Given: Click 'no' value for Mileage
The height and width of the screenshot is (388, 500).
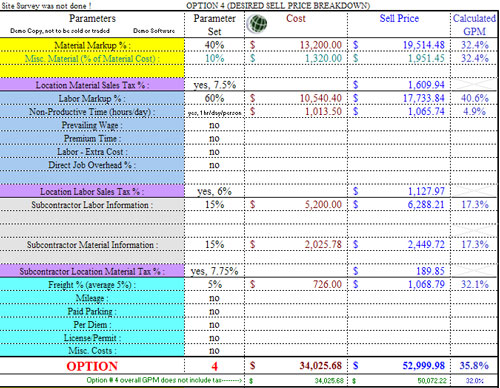Looking at the screenshot, I should (214, 298).
